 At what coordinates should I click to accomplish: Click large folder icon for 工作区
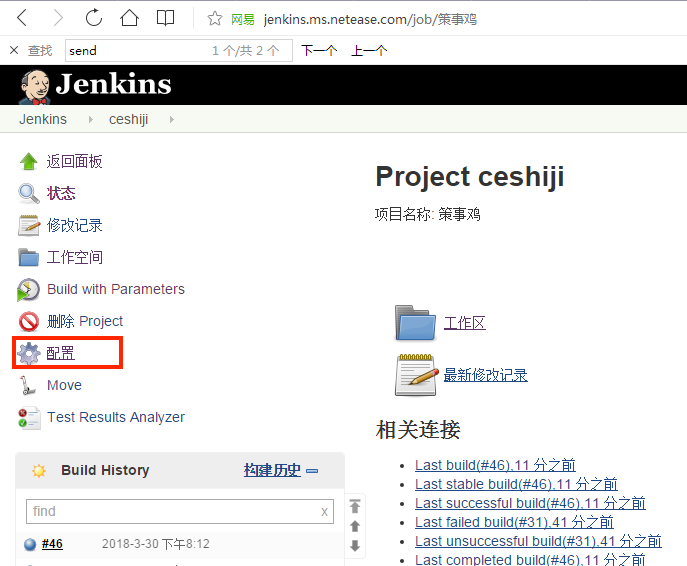point(415,323)
